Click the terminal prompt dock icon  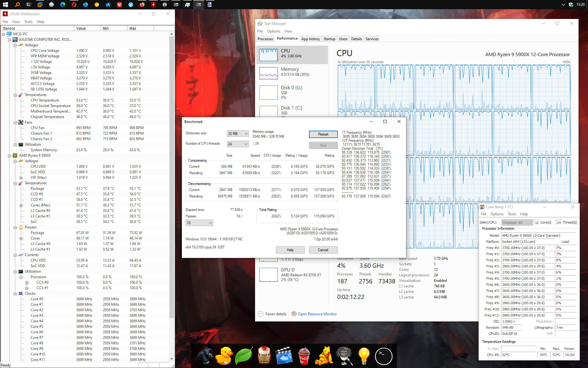click(383, 356)
